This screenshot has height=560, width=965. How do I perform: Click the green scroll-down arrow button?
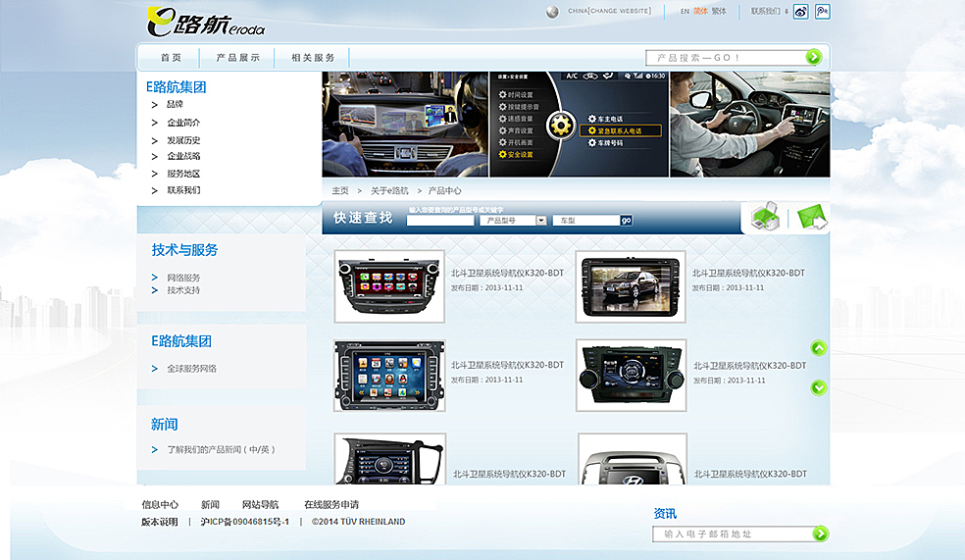pyautogui.click(x=819, y=387)
